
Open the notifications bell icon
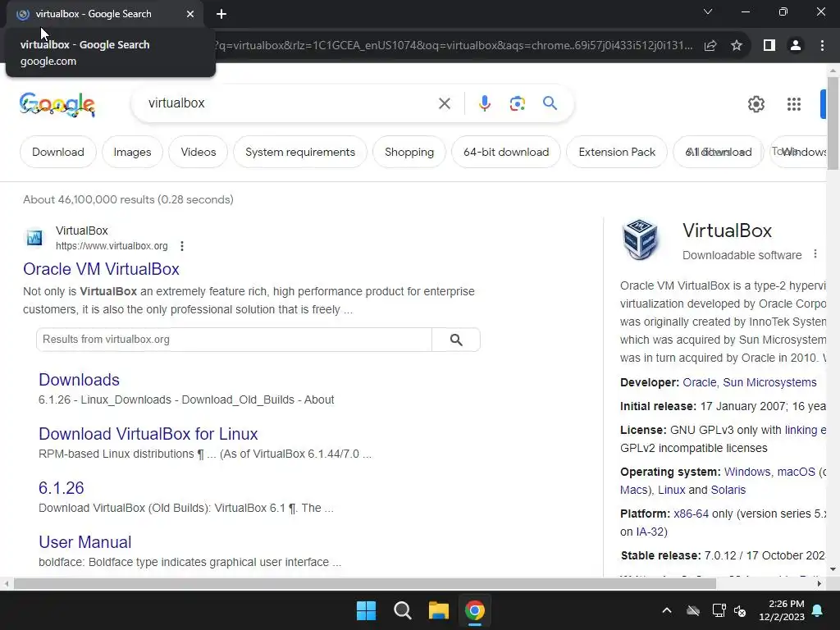point(818,610)
